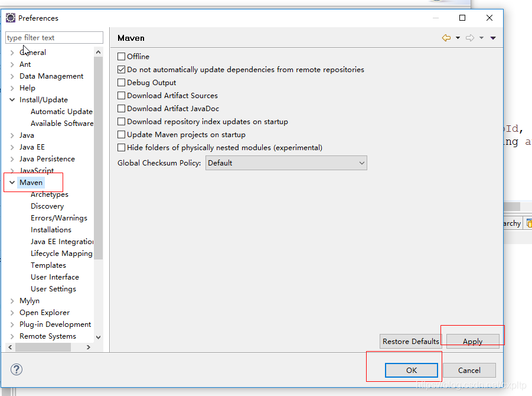The width and height of the screenshot is (532, 396).
Task: Open Errors/Warnings under Maven
Action: pos(59,218)
